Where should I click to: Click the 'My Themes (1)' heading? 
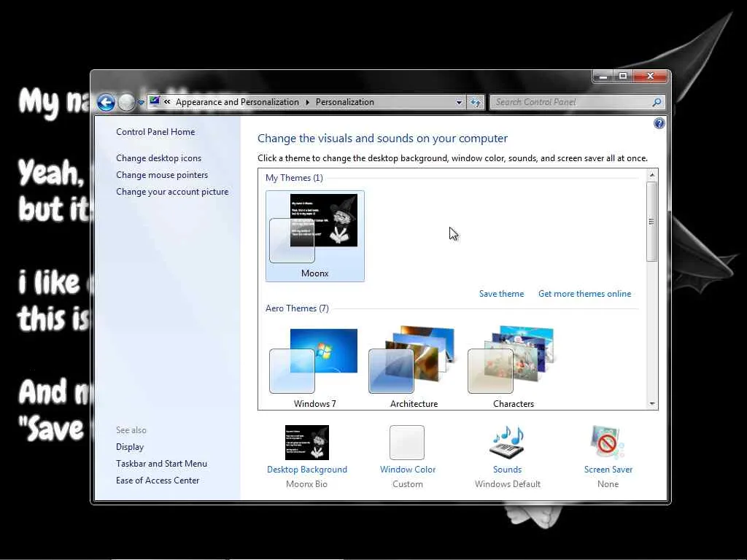pyautogui.click(x=294, y=178)
